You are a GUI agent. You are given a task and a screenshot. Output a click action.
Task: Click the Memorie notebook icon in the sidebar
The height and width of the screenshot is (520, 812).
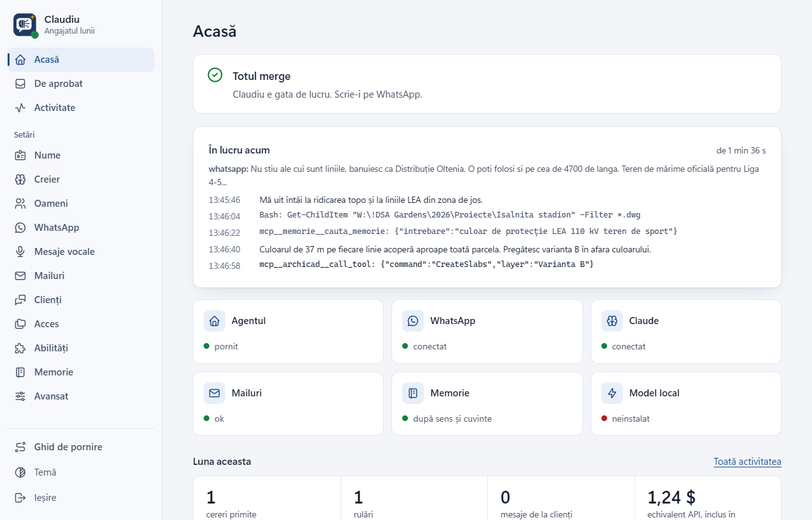tap(20, 372)
